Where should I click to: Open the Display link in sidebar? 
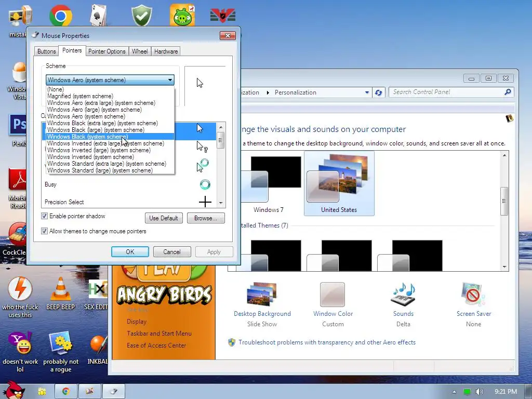(x=137, y=322)
